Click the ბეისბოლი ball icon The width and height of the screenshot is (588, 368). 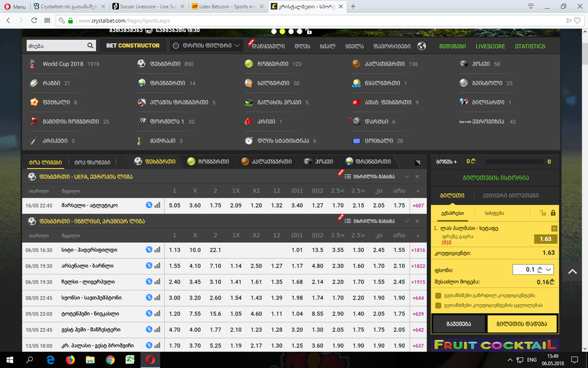[464, 83]
